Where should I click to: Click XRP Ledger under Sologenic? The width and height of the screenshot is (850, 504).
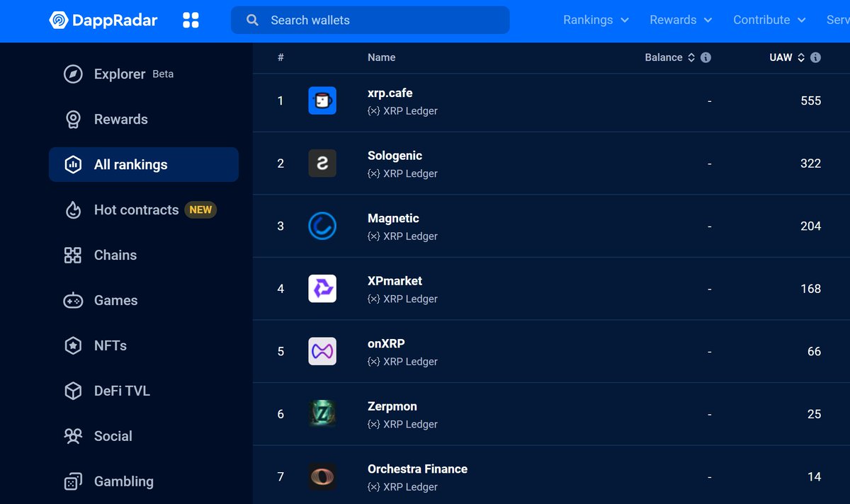point(402,173)
